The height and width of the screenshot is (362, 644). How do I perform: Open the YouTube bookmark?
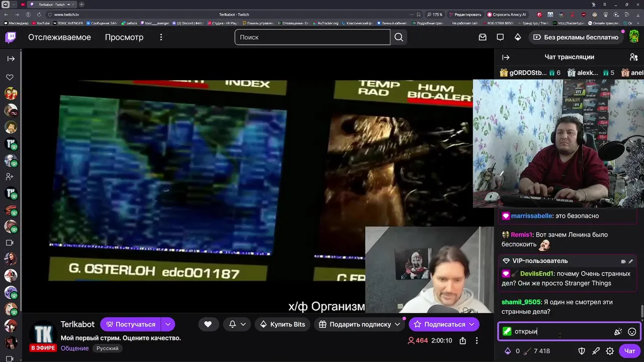click(x=41, y=23)
